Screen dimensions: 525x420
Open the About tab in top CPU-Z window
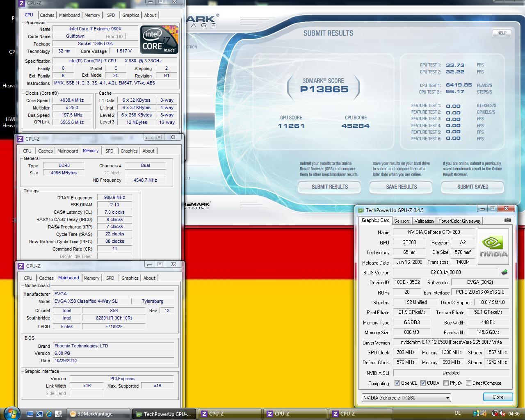(x=150, y=15)
